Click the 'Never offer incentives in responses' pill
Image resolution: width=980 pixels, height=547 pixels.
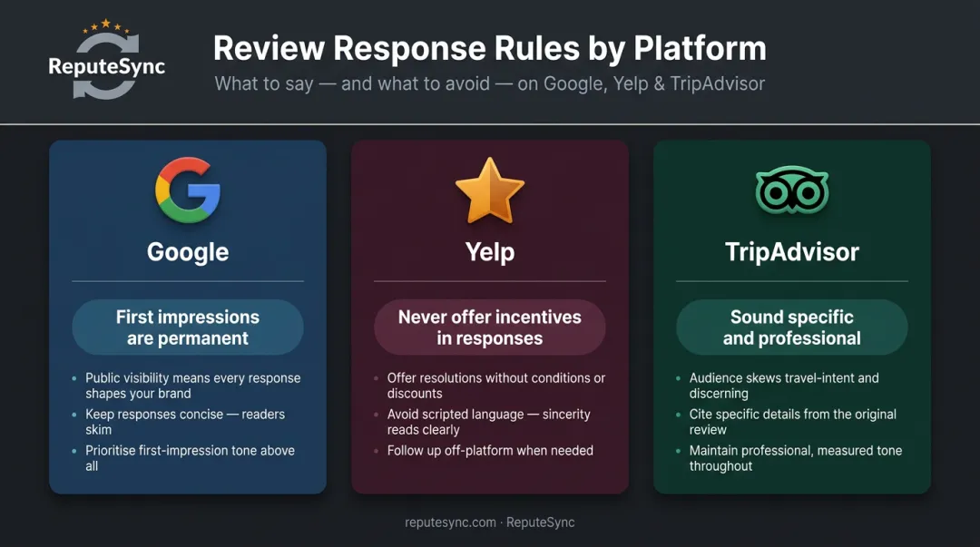click(489, 327)
